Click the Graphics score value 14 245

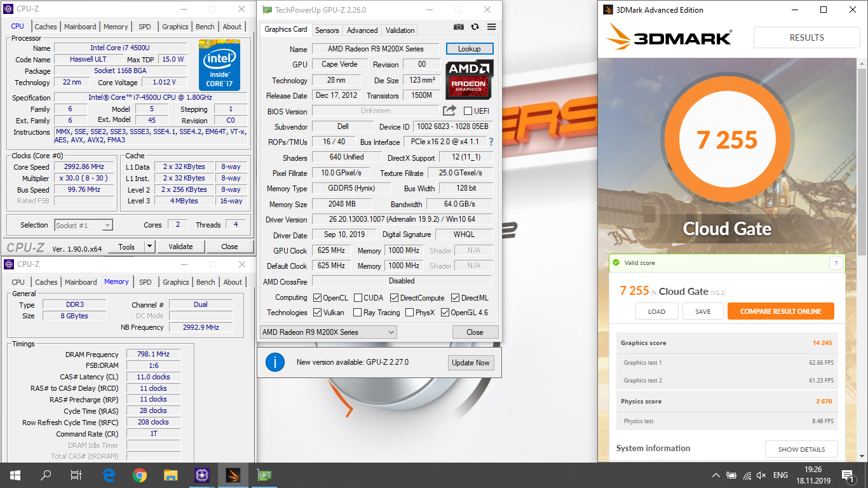pos(822,342)
